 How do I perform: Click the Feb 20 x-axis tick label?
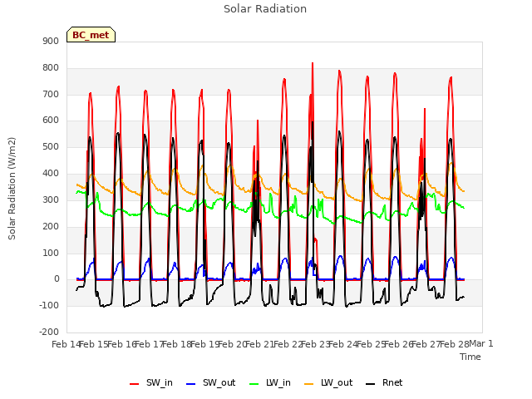[233, 344]
